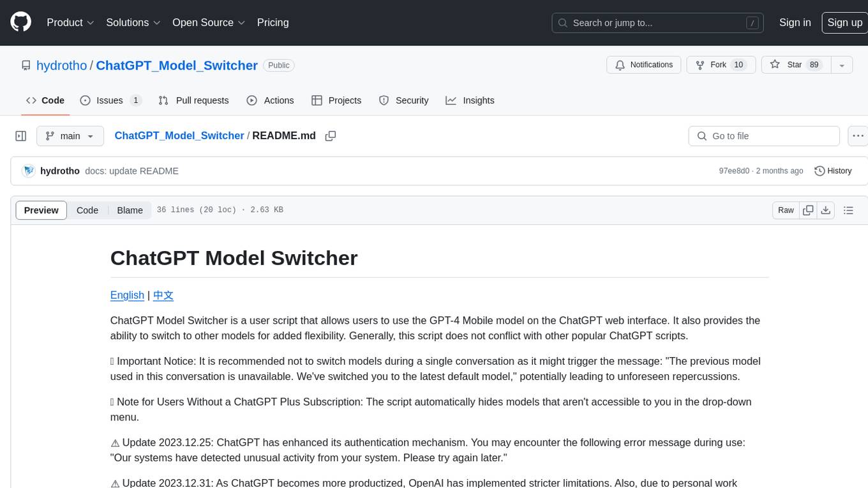Image resolution: width=868 pixels, height=488 pixels.
Task: Download the raw file icon
Action: [826, 210]
